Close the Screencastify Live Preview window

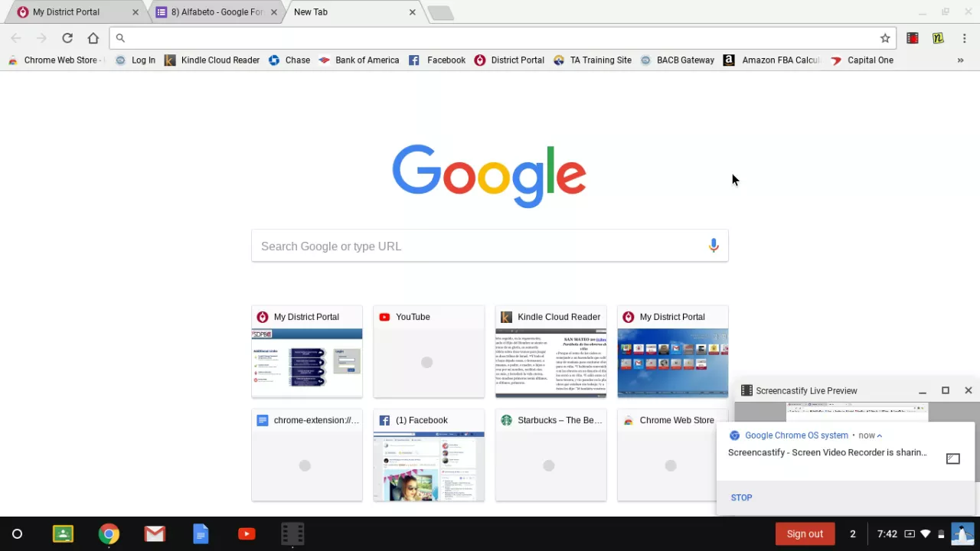tap(969, 390)
